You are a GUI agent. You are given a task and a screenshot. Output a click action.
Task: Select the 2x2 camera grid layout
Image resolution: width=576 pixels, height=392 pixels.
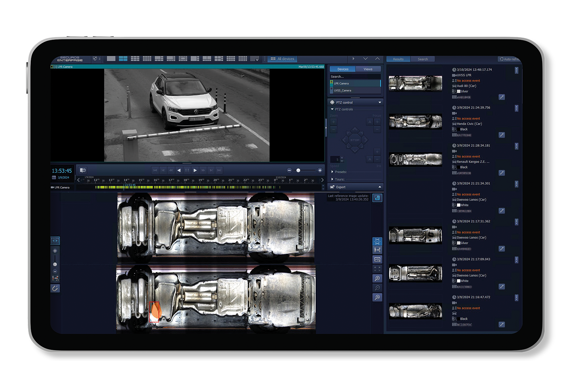(123, 59)
